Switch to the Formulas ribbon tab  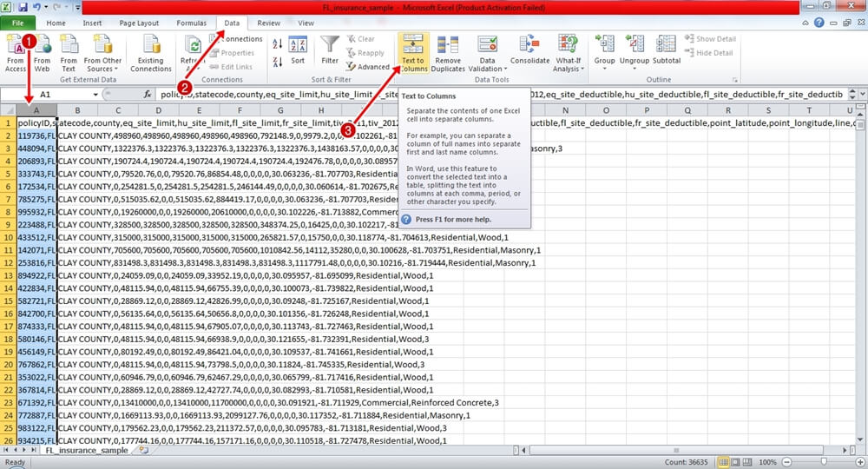point(191,23)
